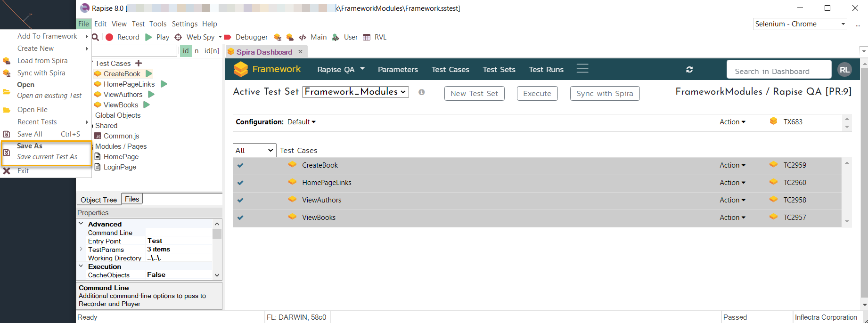Click info icon next to Active Test Set
Image resolution: width=868 pixels, height=323 pixels.
point(422,92)
